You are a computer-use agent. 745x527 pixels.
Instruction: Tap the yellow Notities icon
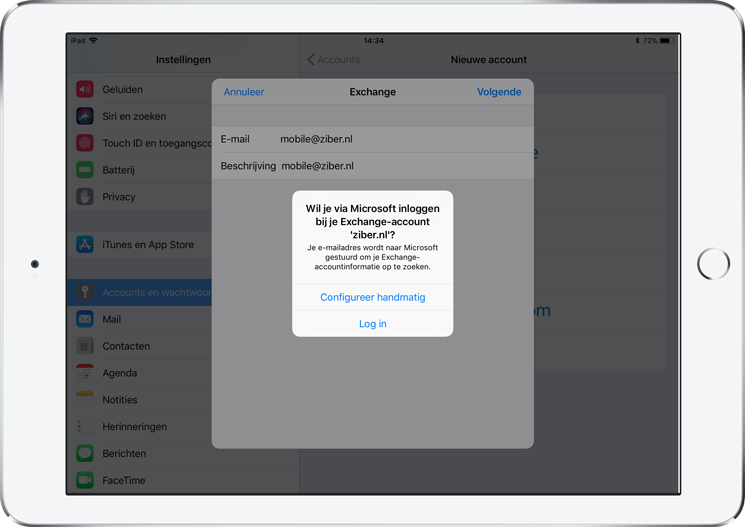85,400
